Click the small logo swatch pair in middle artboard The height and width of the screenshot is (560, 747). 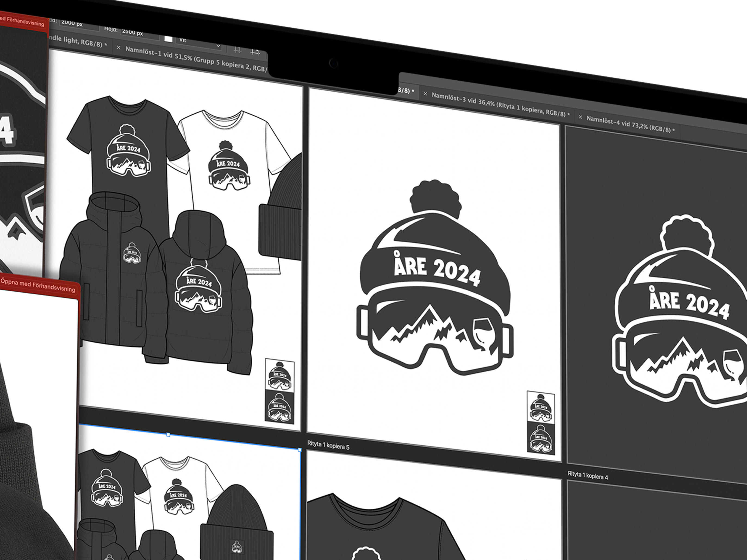pos(541,423)
